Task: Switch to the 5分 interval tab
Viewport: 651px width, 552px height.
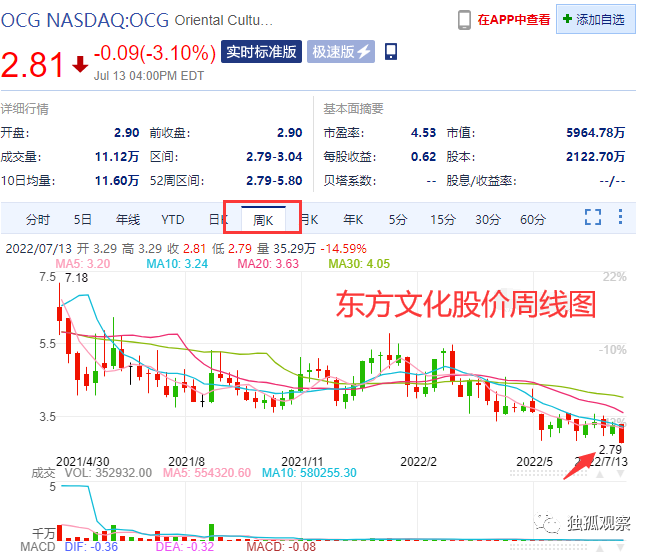Action: click(398, 219)
